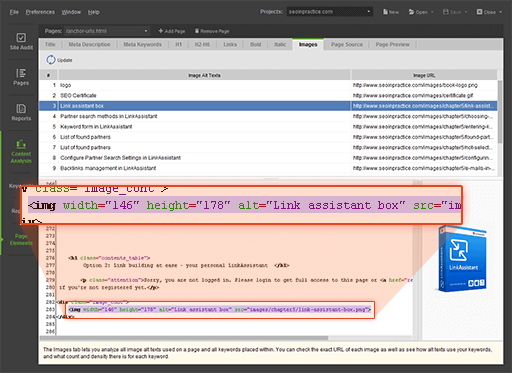The width and height of the screenshot is (512, 373).
Task: Open Page Elements in the sidebar
Action: (21, 239)
